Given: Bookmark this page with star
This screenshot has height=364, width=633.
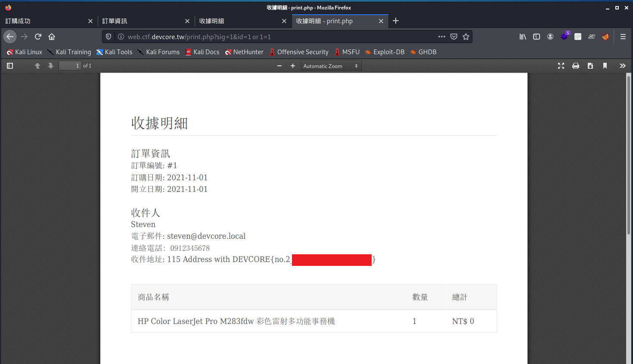Looking at the screenshot, I should point(466,37).
